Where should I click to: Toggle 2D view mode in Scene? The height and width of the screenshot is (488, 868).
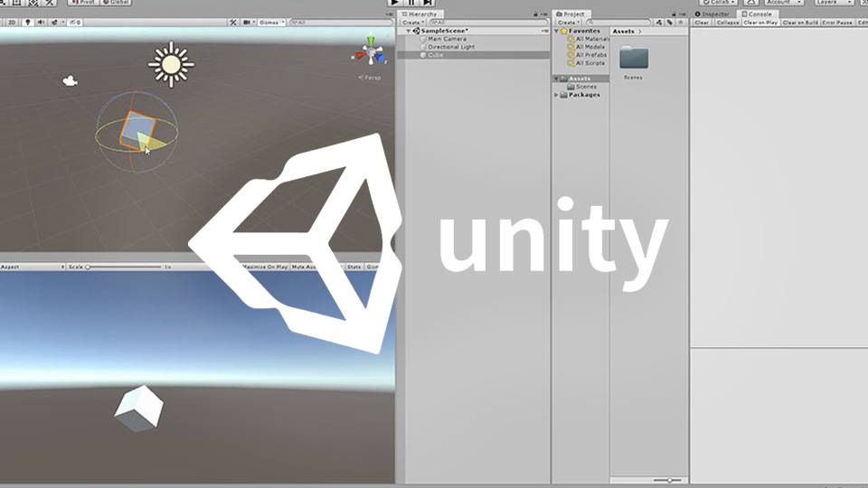12,23
